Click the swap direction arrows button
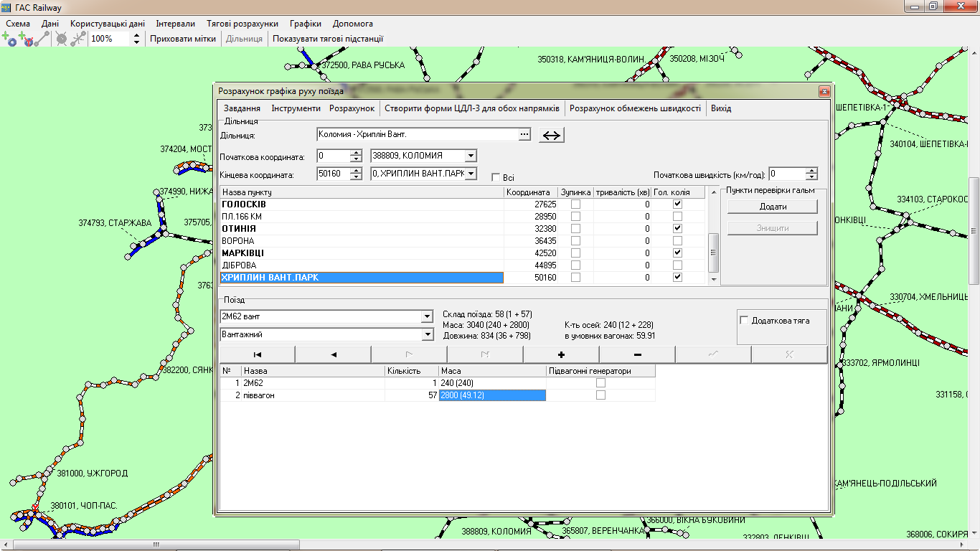 [552, 135]
